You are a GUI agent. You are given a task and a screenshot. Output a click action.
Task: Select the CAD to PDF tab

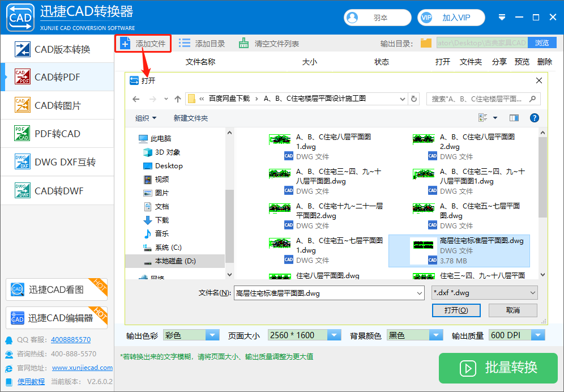[x=58, y=77]
